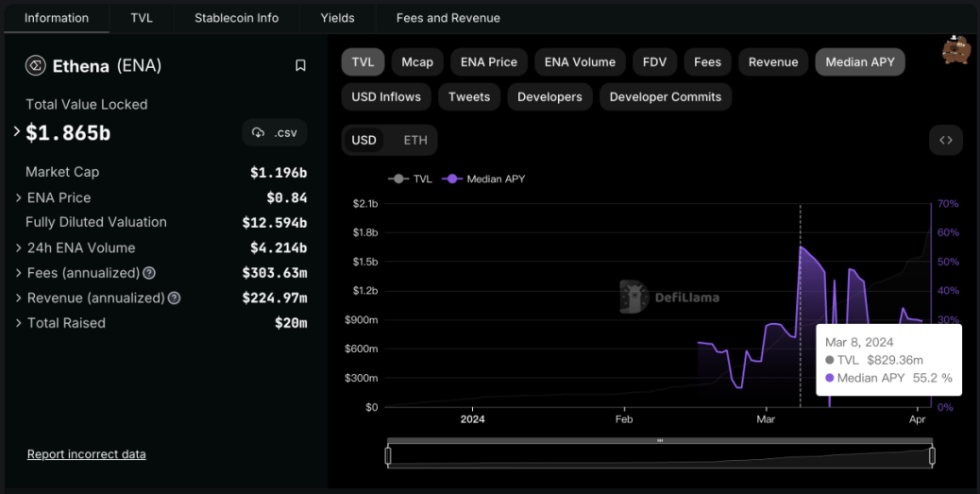Image resolution: width=980 pixels, height=494 pixels.
Task: Click the $224.97m revenue value
Action: (275, 298)
